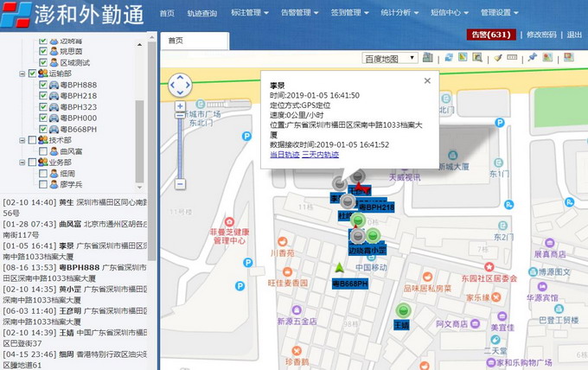Viewport: 588px width, 370px height.
Task: Open the 告警(631) alerts button
Action: pos(491,35)
